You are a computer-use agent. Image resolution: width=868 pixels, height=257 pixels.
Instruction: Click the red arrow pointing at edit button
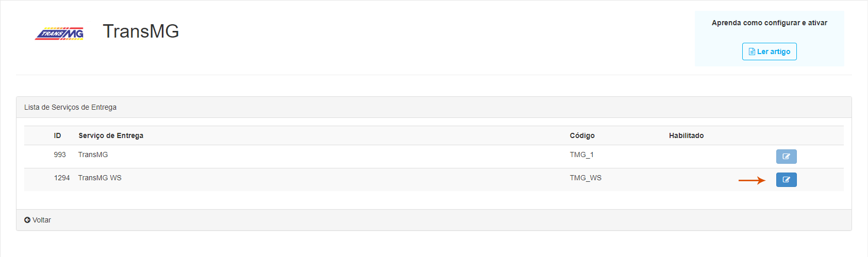tap(752, 180)
